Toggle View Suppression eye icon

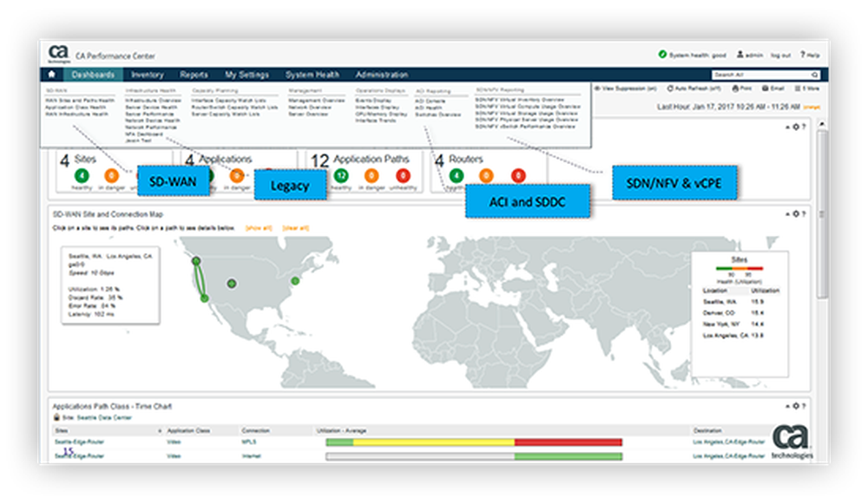point(597,88)
